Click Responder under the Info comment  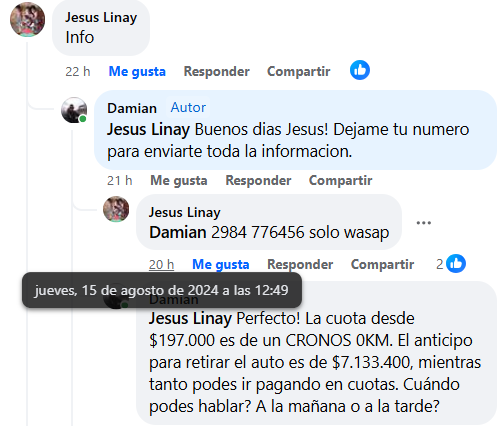click(x=217, y=71)
